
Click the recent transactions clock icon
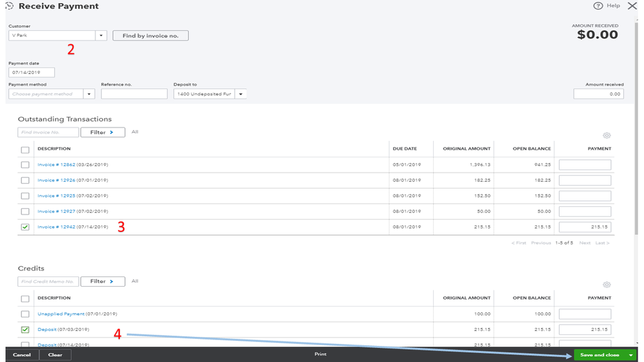point(10,6)
